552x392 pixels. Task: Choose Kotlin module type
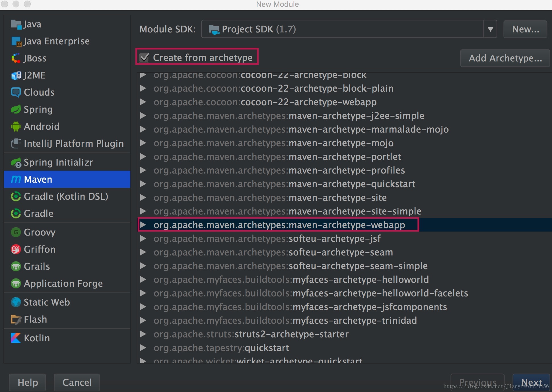67,338
